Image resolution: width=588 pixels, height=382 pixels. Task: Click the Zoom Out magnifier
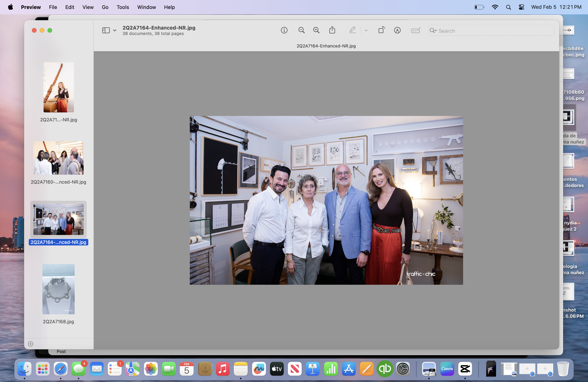click(301, 30)
